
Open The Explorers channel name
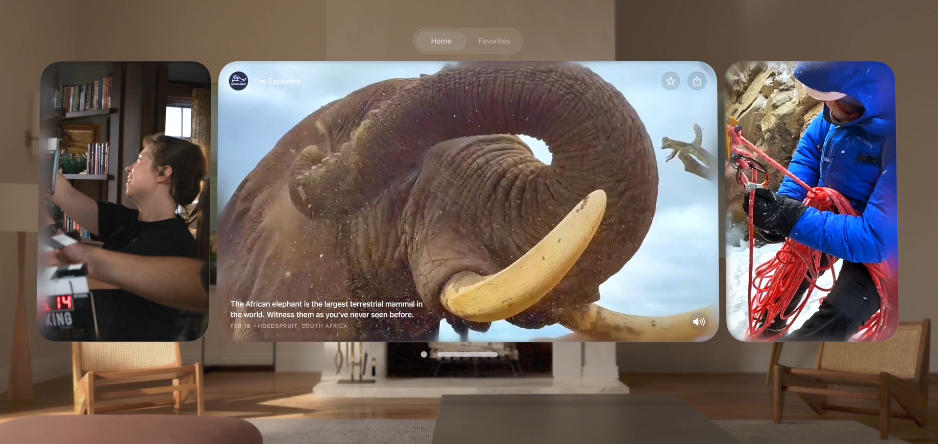[277, 81]
